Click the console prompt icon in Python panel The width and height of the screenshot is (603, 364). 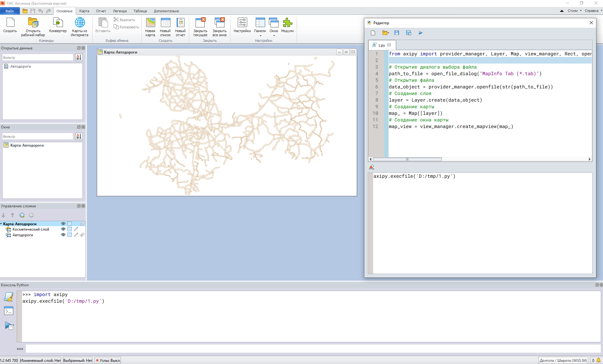(x=9, y=311)
